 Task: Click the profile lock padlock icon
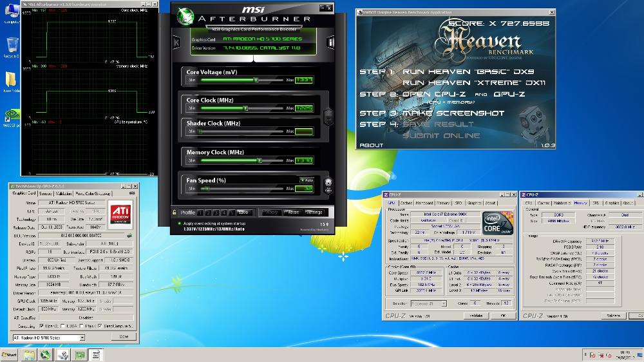pos(175,213)
